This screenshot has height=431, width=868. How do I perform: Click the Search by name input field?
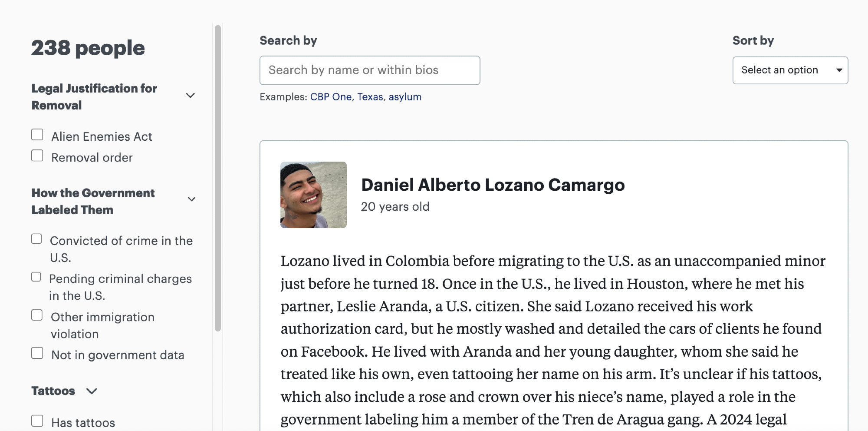click(x=370, y=70)
